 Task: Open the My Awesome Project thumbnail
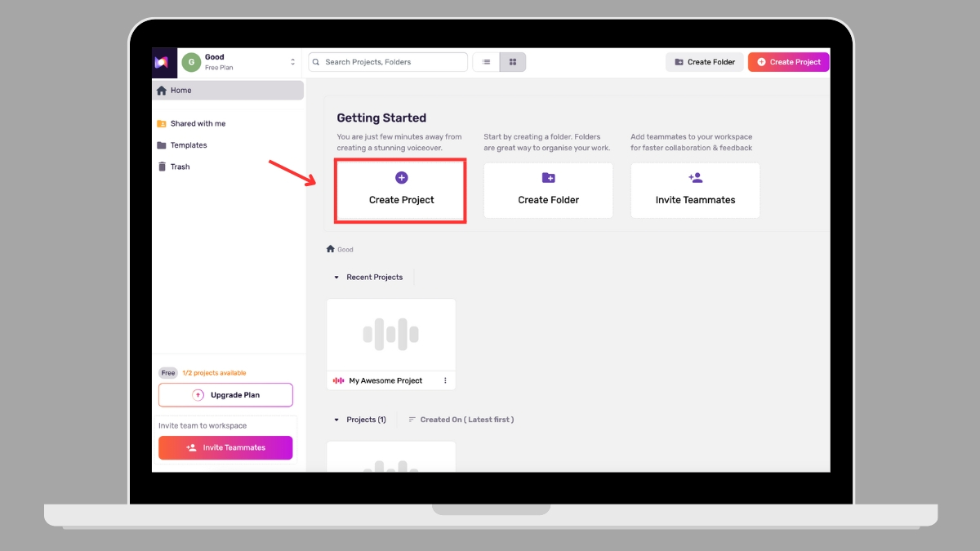click(x=391, y=334)
